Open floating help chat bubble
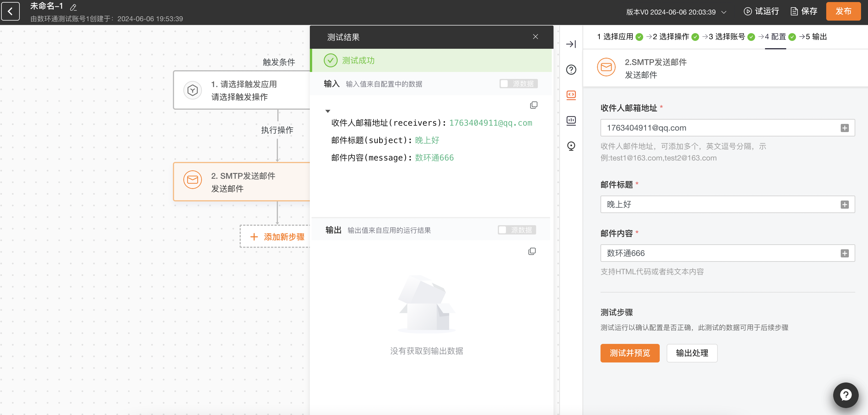The height and width of the screenshot is (415, 868). [845, 395]
